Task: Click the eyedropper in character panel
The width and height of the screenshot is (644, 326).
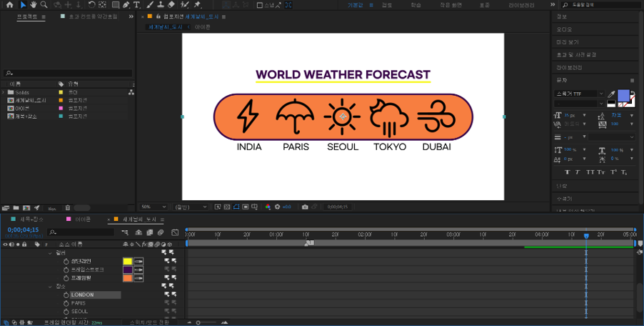Action: click(x=612, y=94)
